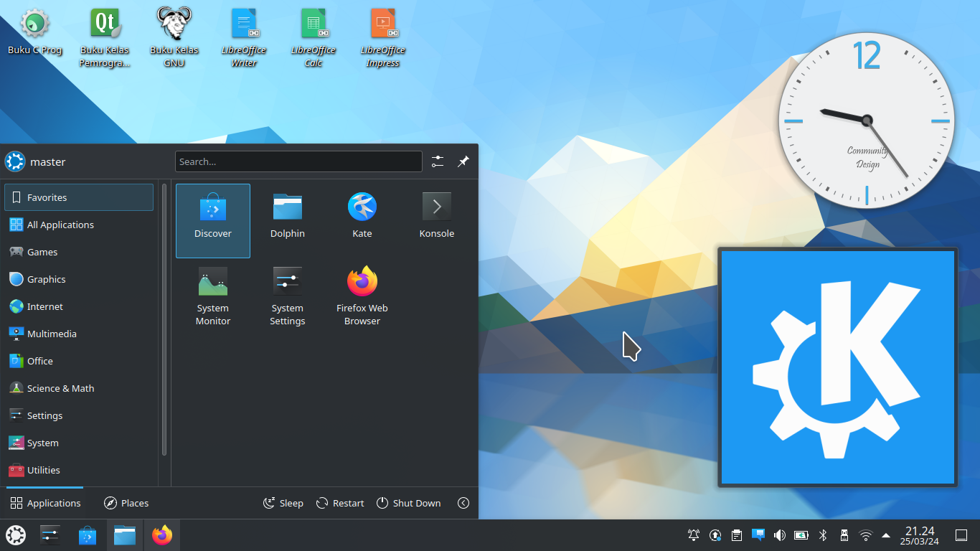Select the Internet category

(79, 306)
